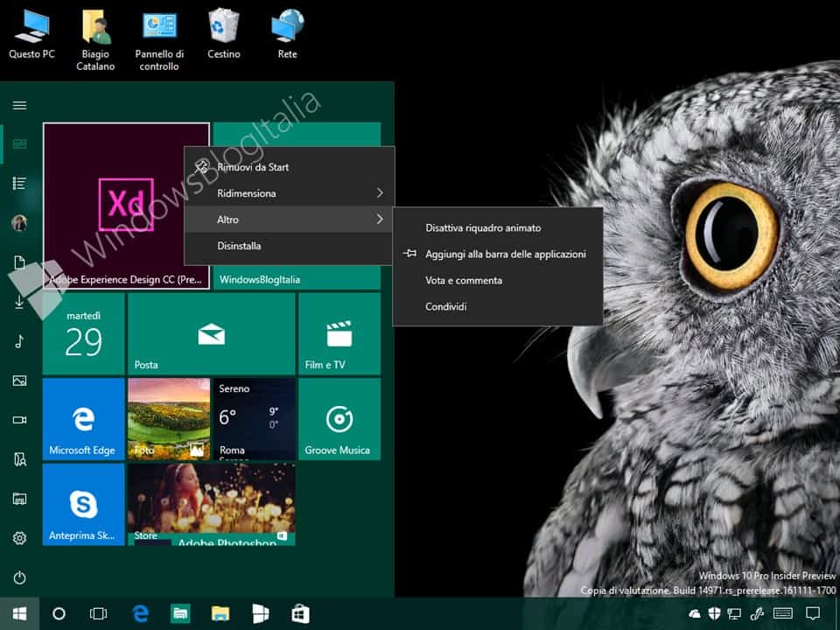Show pinned tiles view in Start
The height and width of the screenshot is (630, 840).
coord(20,143)
